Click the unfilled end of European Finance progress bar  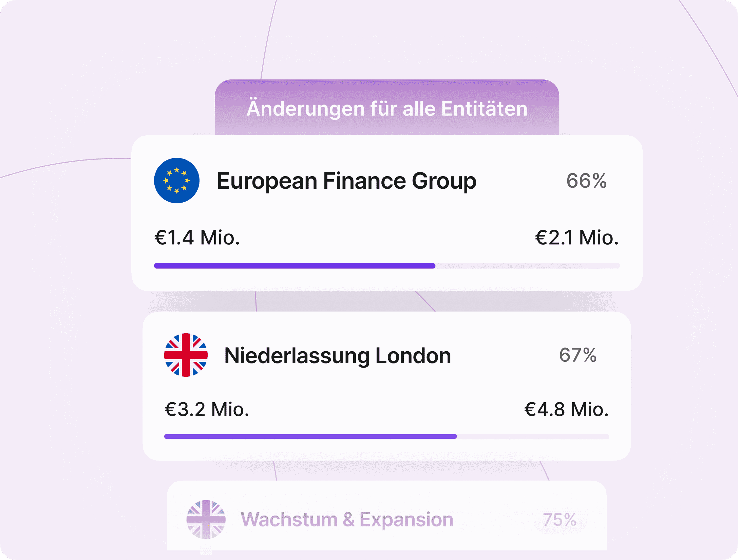528,266
